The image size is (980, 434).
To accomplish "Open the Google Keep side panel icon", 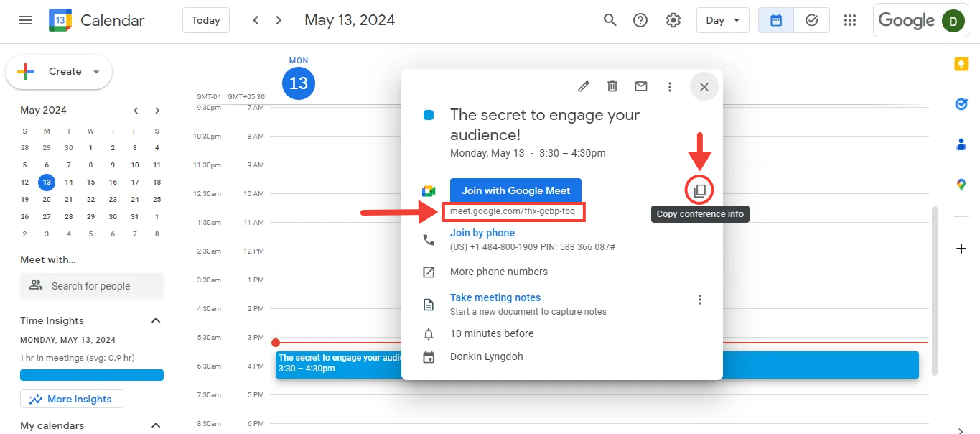I will pyautogui.click(x=961, y=64).
